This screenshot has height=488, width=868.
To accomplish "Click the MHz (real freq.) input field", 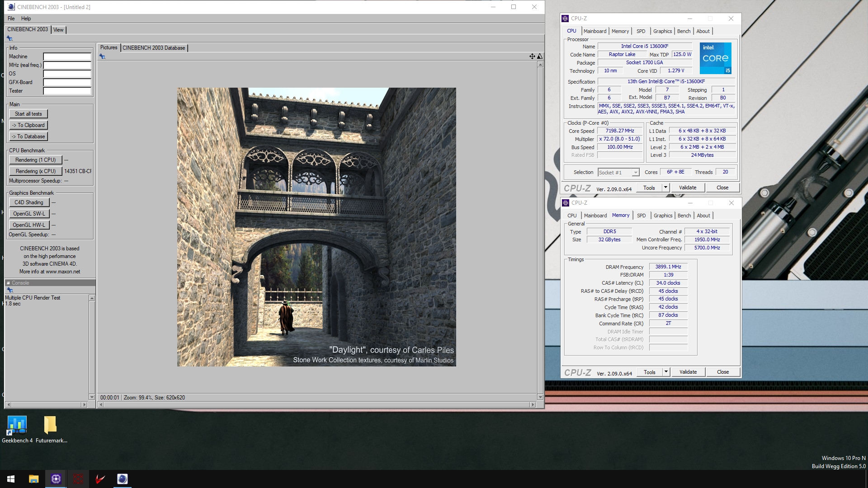I will 67,65.
